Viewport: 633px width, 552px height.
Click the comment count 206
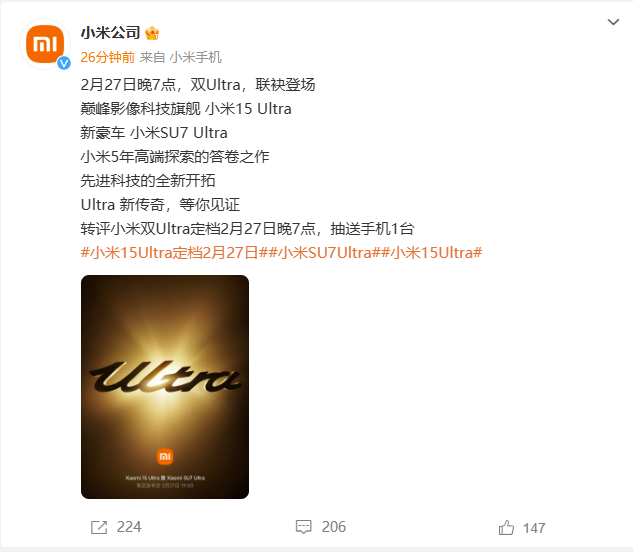[x=334, y=527]
